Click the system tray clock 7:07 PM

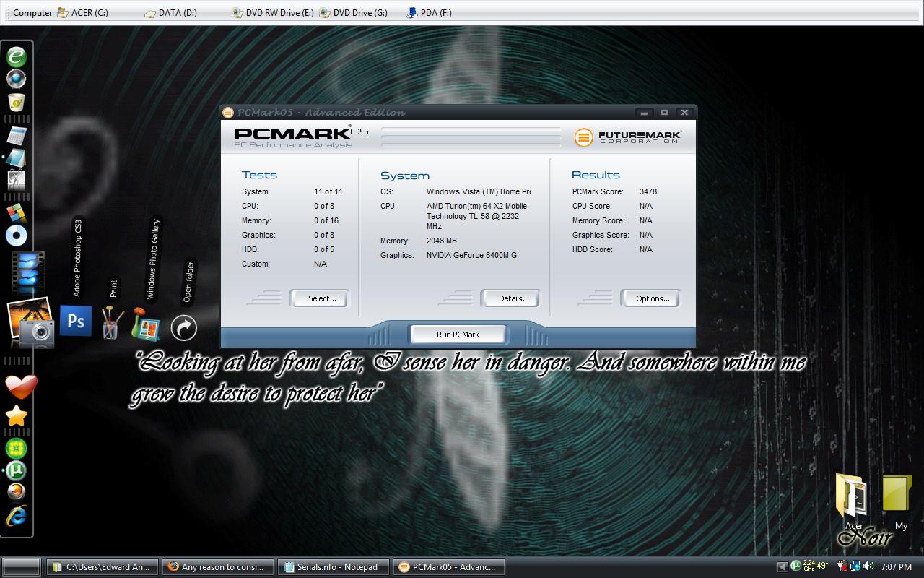click(x=896, y=567)
